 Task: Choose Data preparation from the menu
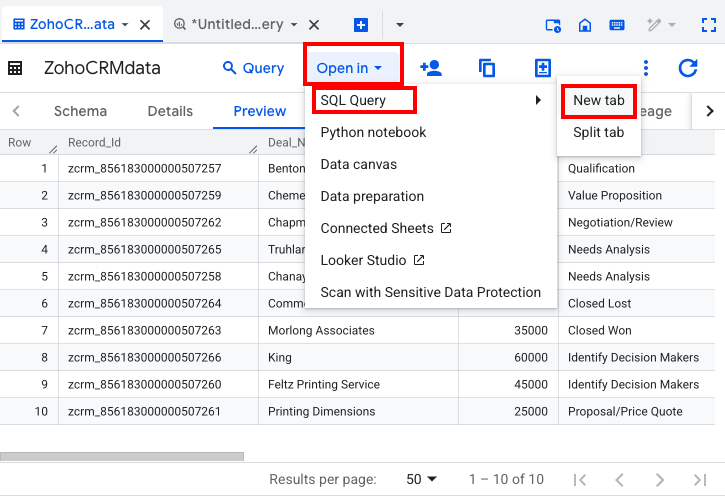tap(372, 196)
